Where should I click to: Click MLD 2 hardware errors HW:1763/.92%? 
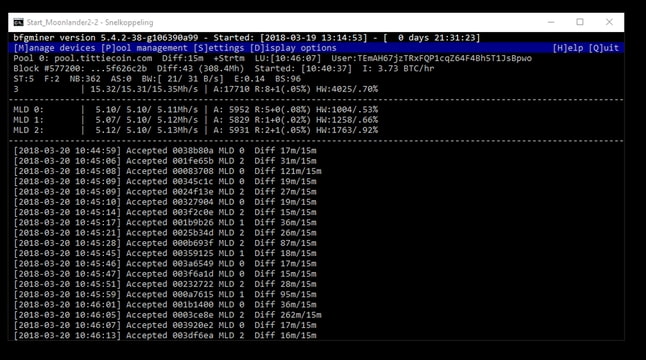(347, 130)
